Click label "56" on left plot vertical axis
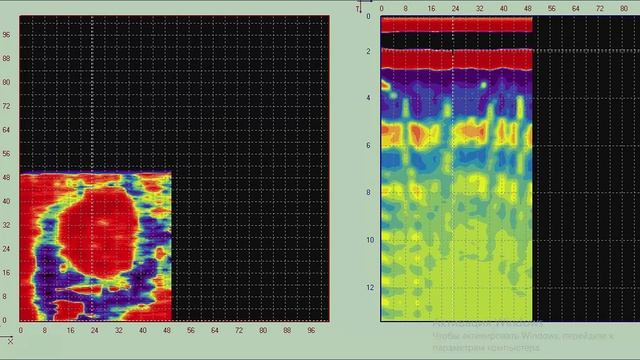The image size is (640, 360). (6, 153)
